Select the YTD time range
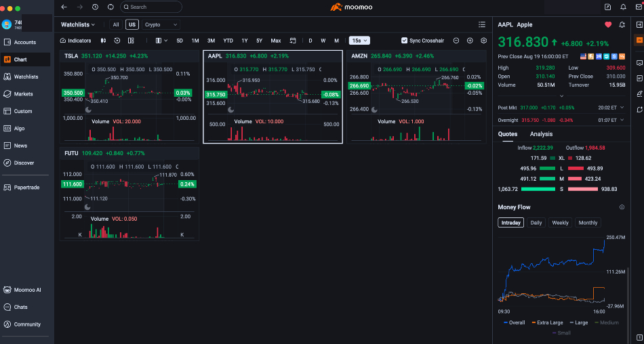This screenshot has width=644, height=344. [x=228, y=41]
